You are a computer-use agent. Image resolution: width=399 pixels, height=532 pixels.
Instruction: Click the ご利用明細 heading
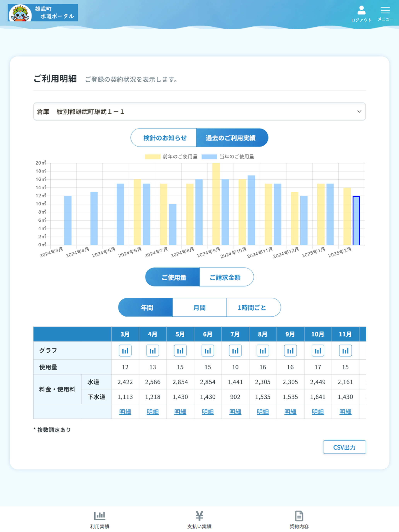click(55, 79)
